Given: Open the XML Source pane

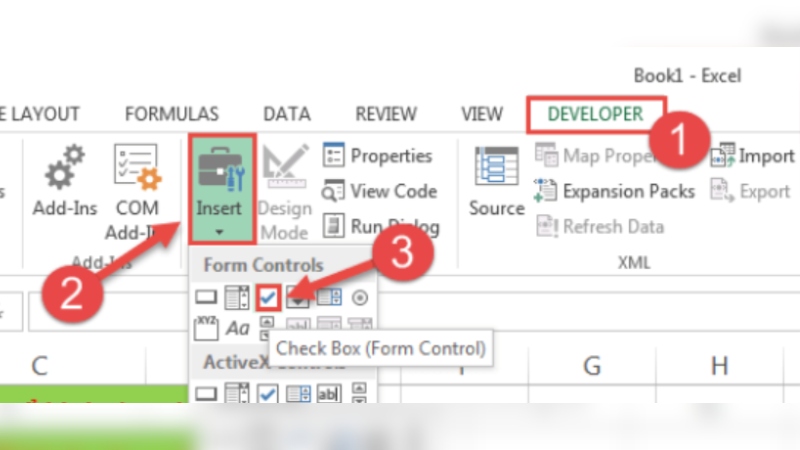Looking at the screenshot, I should [496, 181].
